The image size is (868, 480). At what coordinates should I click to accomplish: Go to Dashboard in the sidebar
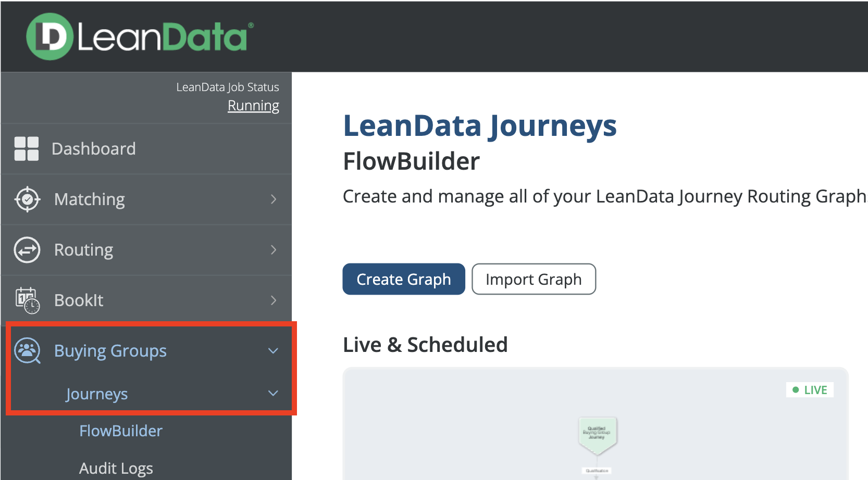click(94, 149)
